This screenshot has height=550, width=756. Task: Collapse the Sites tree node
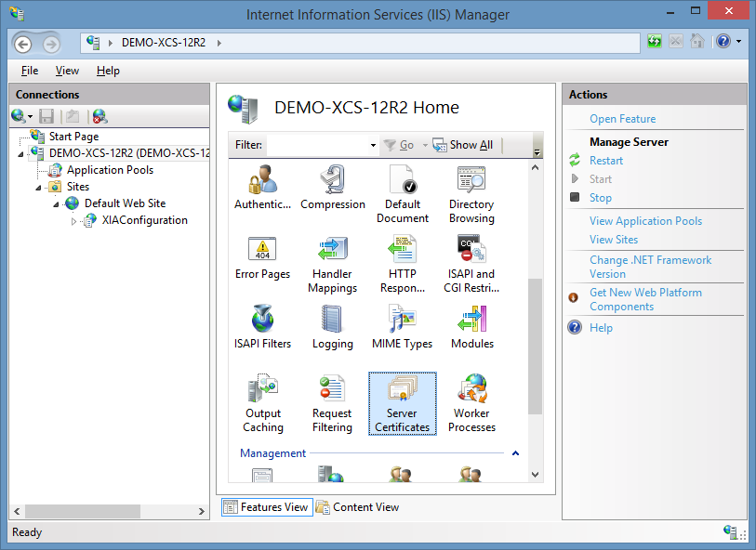38,188
